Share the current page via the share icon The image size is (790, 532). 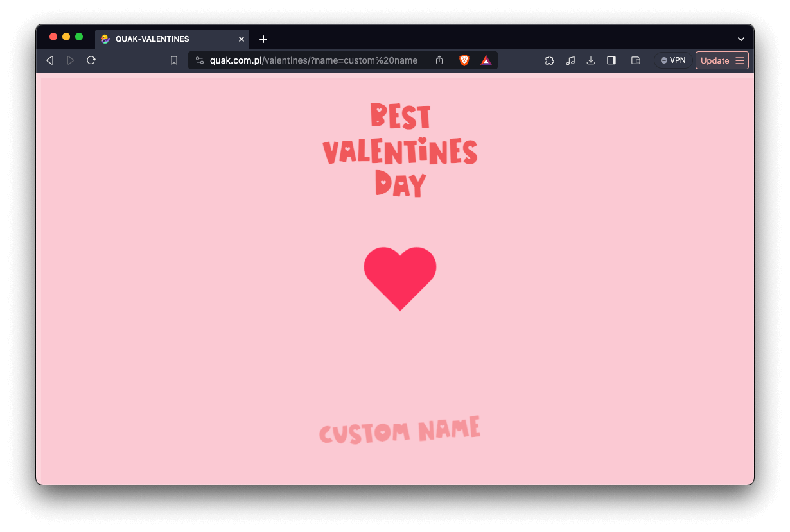click(x=439, y=60)
